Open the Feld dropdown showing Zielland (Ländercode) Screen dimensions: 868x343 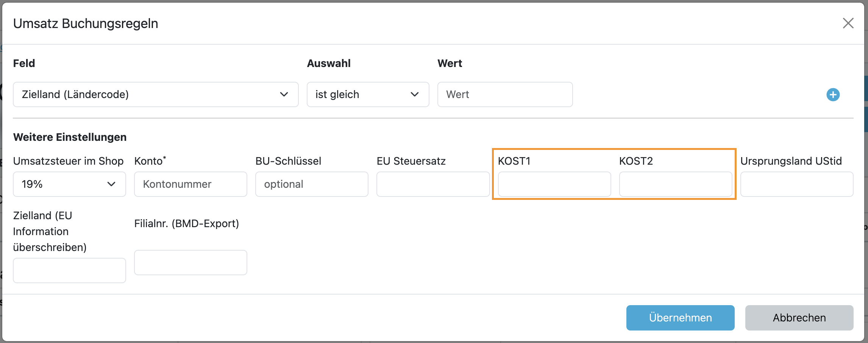tap(155, 95)
